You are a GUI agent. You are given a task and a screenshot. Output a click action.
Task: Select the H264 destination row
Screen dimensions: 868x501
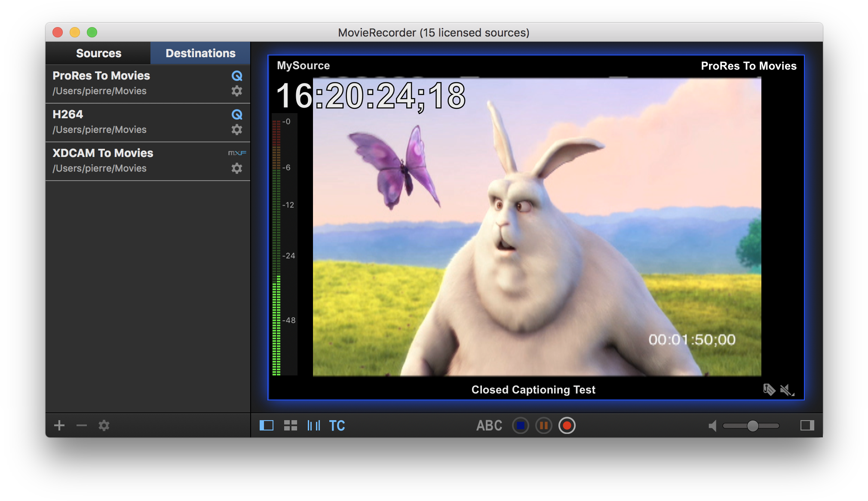pyautogui.click(x=148, y=123)
